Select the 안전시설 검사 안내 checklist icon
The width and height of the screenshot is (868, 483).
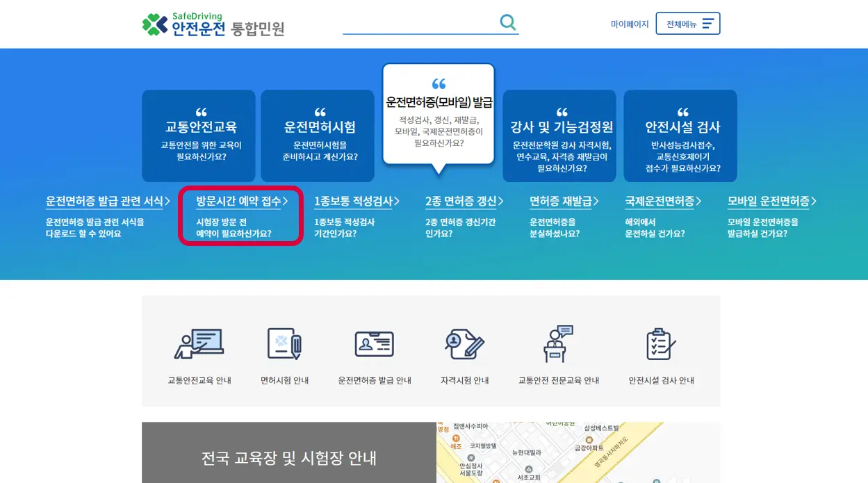660,343
